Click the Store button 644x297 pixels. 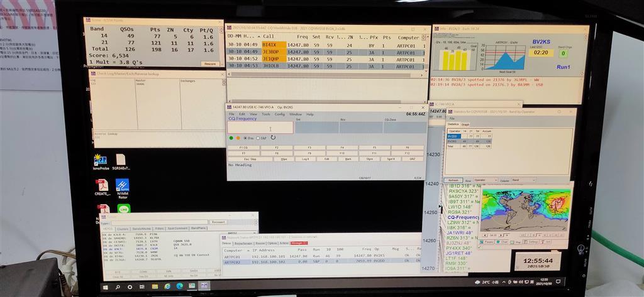(x=369, y=159)
